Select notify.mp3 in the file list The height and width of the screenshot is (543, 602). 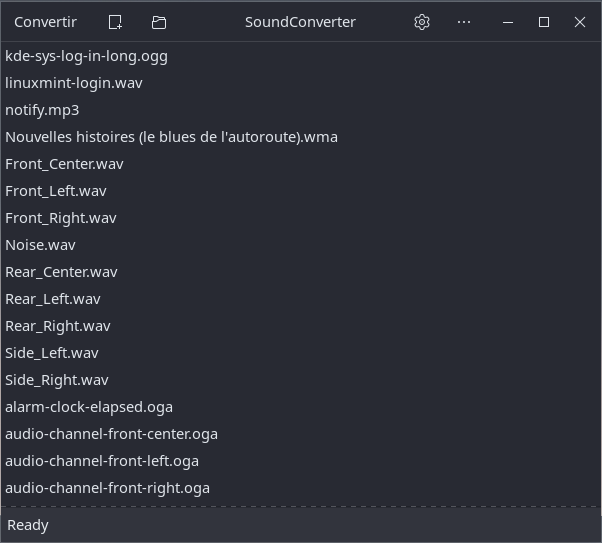click(x=301, y=110)
